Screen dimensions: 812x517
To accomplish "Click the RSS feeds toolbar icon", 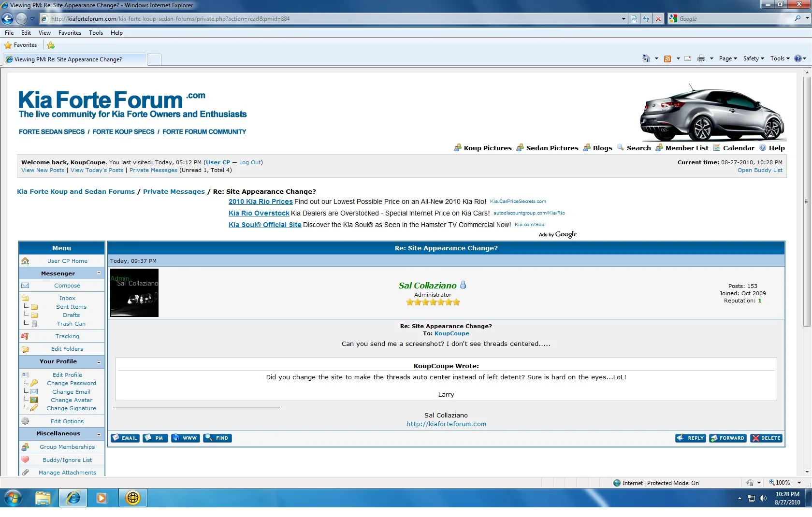I will pyautogui.click(x=667, y=58).
